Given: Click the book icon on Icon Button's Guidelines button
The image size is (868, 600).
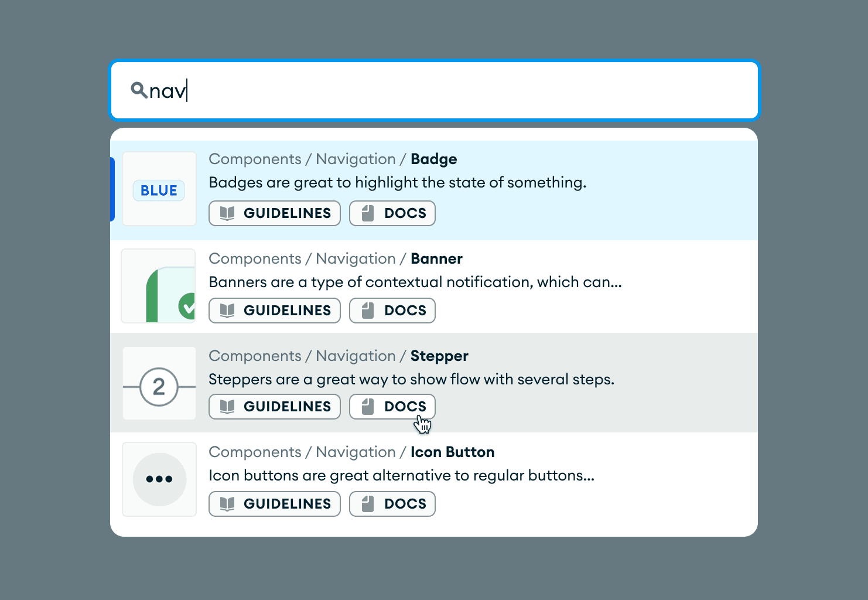Looking at the screenshot, I should pyautogui.click(x=228, y=503).
